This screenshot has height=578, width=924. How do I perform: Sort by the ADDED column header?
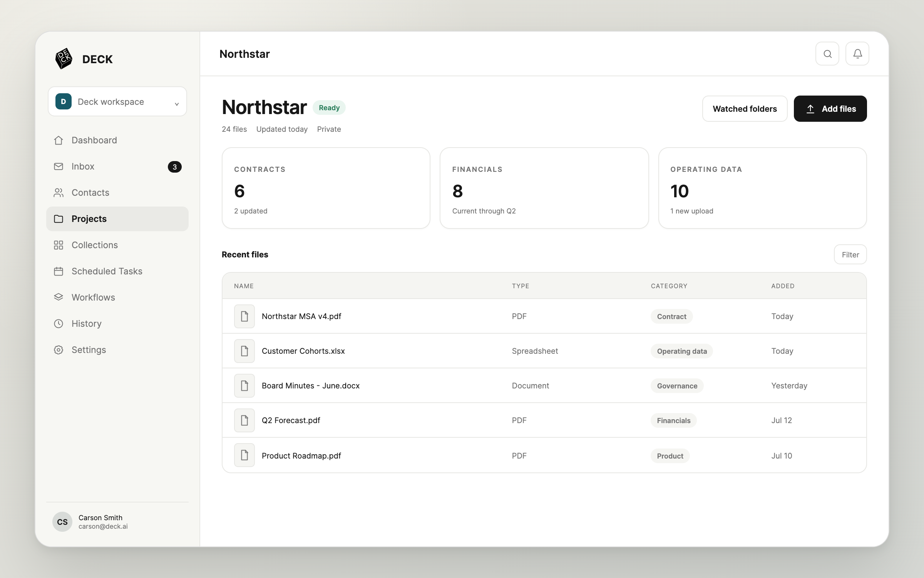[x=783, y=286]
